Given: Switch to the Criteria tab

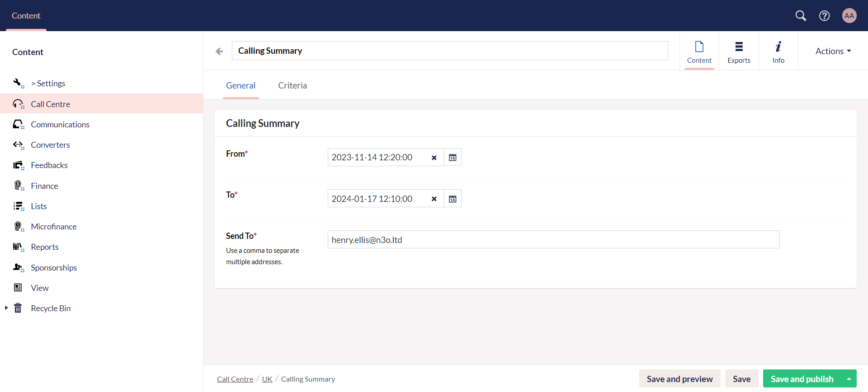Looking at the screenshot, I should pos(292,85).
